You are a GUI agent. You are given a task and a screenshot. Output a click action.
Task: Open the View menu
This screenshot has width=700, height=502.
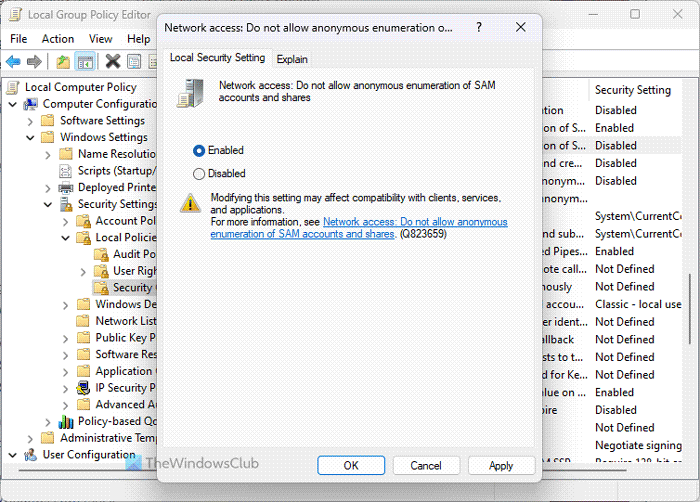coord(100,39)
